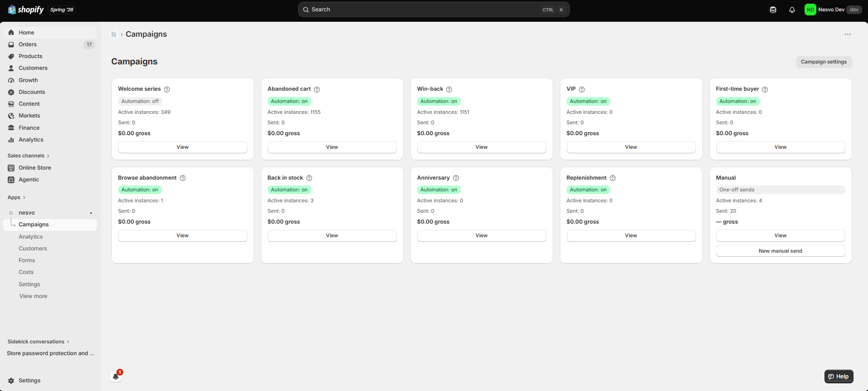View the Replenishment campaign
This screenshot has height=391, width=868.
pos(631,235)
